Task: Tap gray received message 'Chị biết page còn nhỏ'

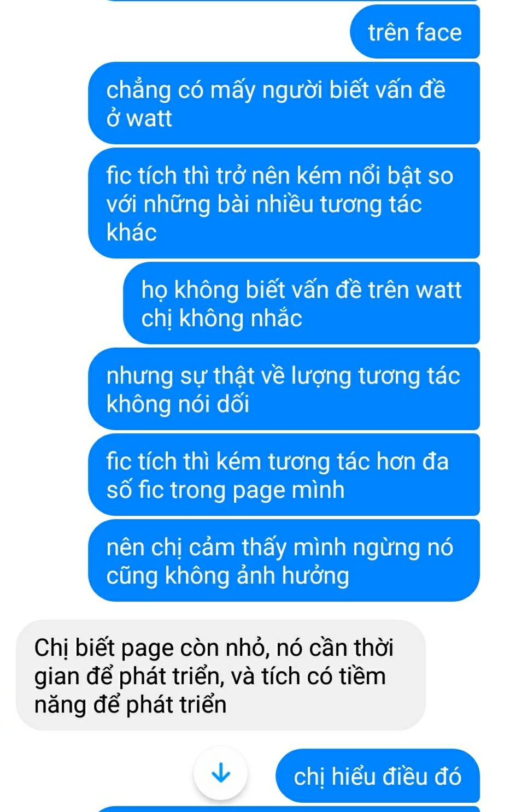Action: pyautogui.click(x=221, y=675)
